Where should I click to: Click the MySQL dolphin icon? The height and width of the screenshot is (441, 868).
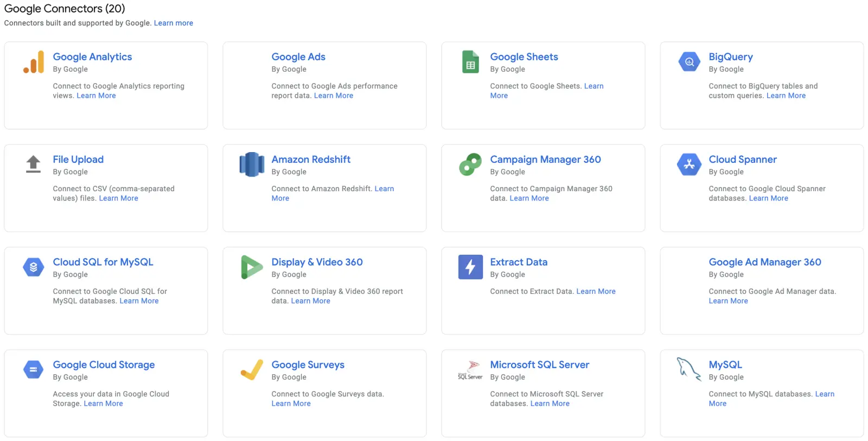[689, 369]
